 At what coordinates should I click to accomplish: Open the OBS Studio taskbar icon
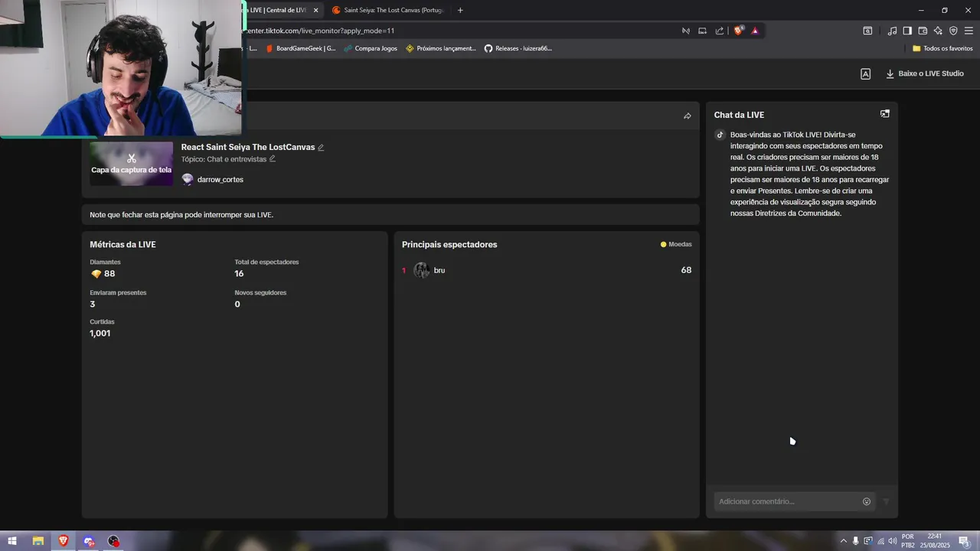pyautogui.click(x=114, y=541)
